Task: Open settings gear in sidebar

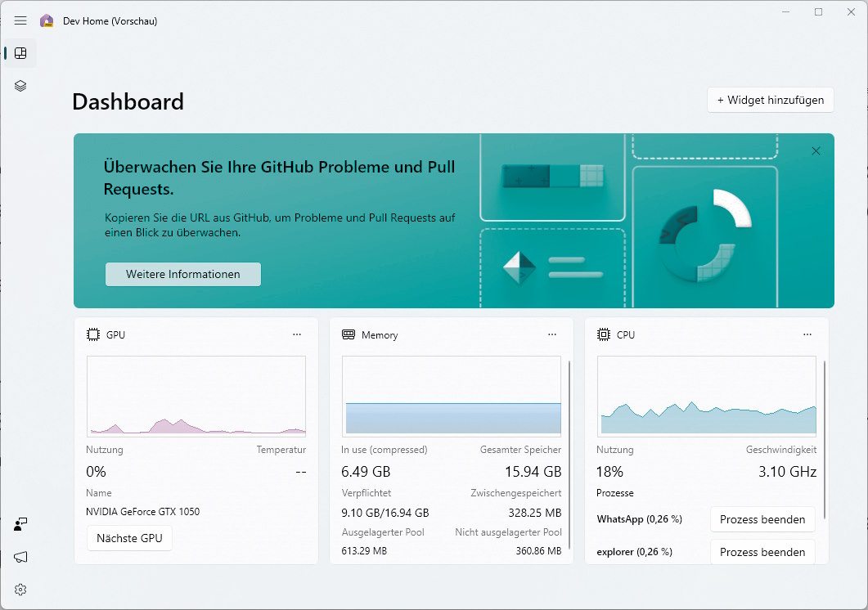Action: tap(20, 590)
